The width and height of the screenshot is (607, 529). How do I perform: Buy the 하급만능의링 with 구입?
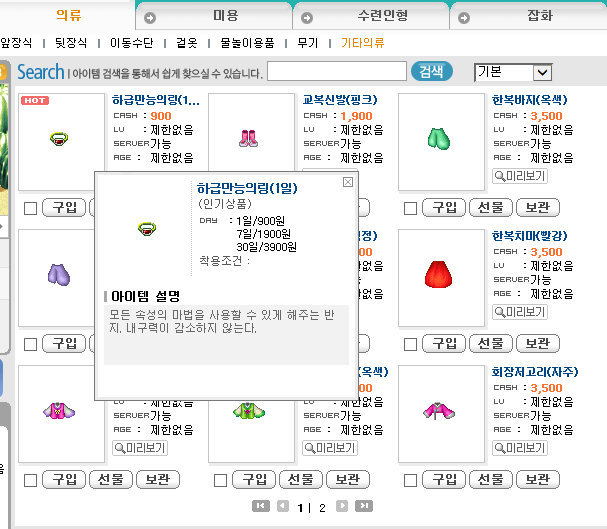coord(64,207)
